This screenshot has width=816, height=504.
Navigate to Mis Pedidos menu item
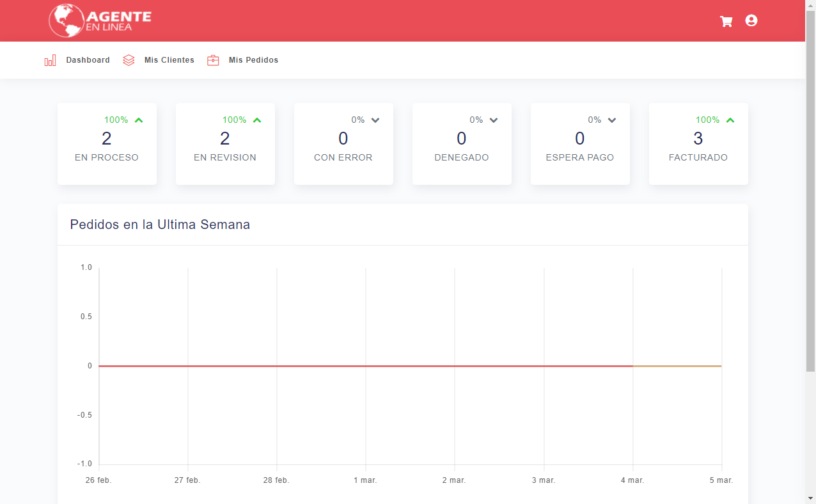click(x=253, y=60)
